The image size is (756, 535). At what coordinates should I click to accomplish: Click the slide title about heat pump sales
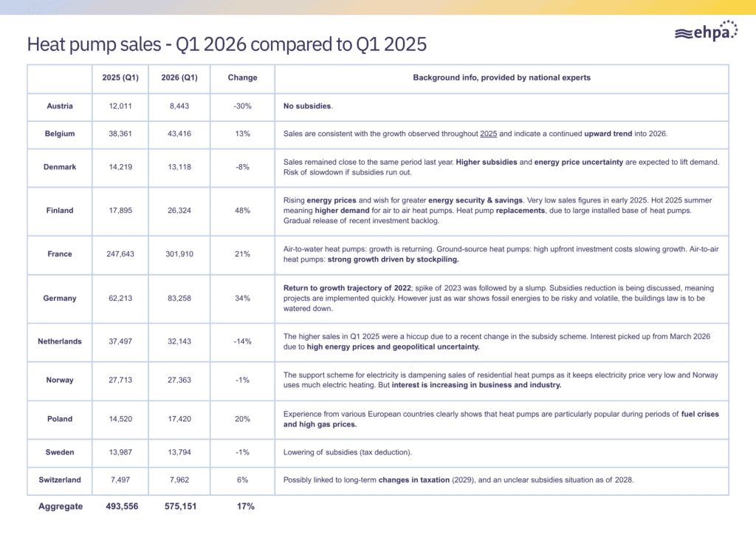[x=227, y=44]
